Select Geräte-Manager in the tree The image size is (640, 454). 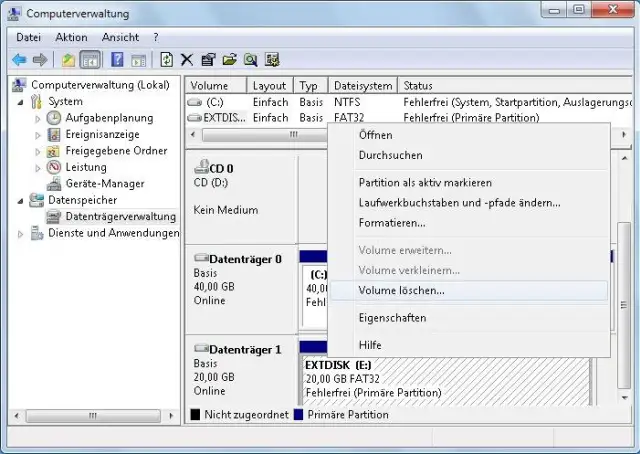[104, 183]
